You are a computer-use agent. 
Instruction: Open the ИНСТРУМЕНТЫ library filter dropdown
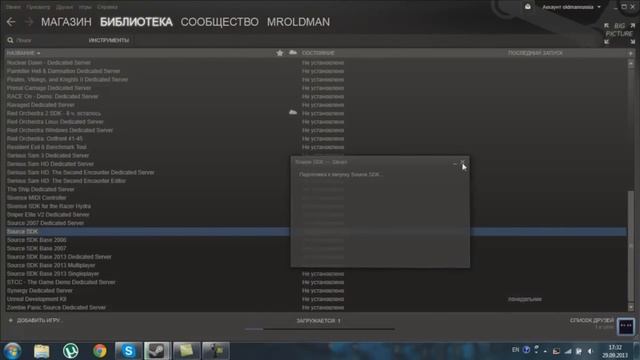(109, 40)
